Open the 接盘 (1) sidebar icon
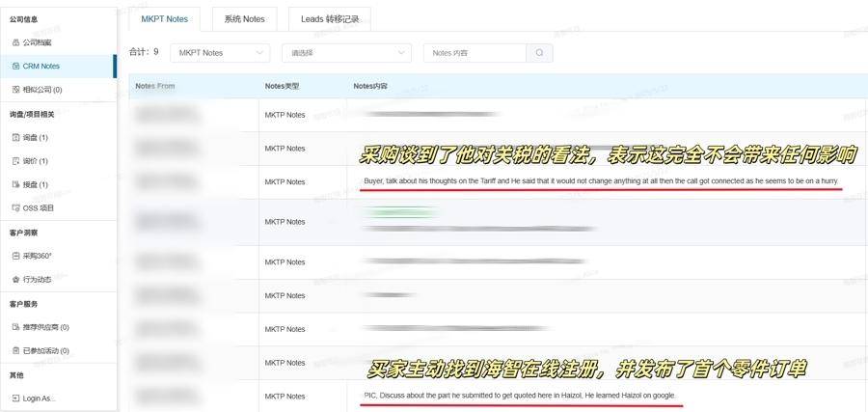Image resolution: width=868 pixels, height=412 pixels. [x=15, y=184]
